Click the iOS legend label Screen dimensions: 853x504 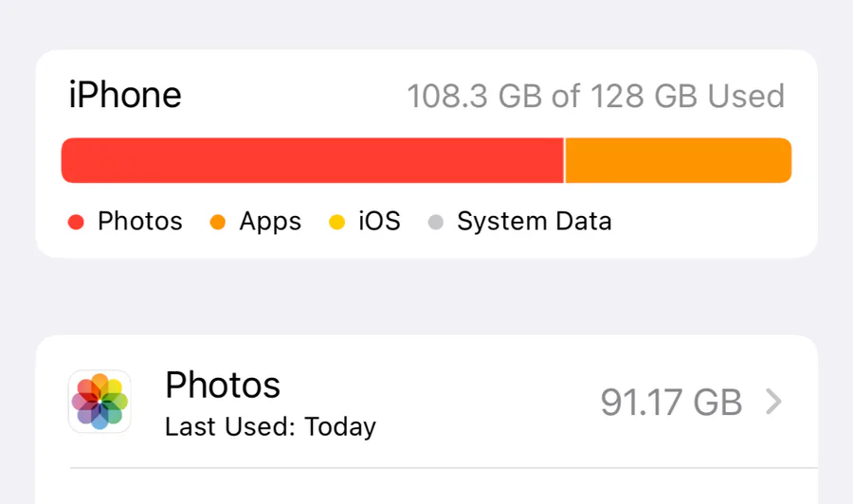point(379,222)
